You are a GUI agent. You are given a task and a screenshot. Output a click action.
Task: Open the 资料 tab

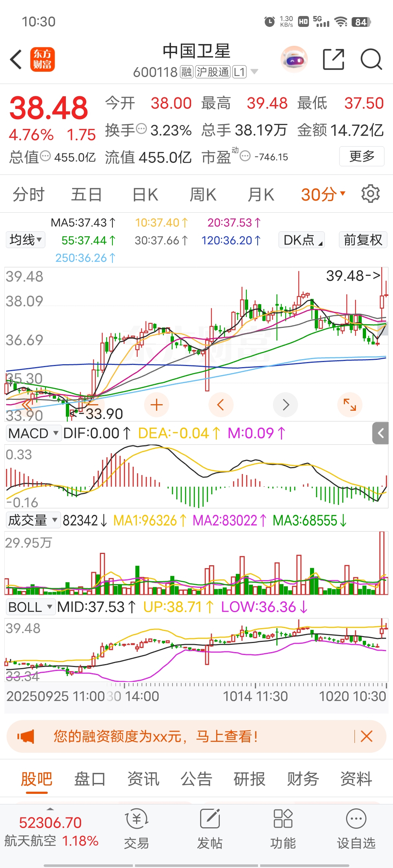356,779
